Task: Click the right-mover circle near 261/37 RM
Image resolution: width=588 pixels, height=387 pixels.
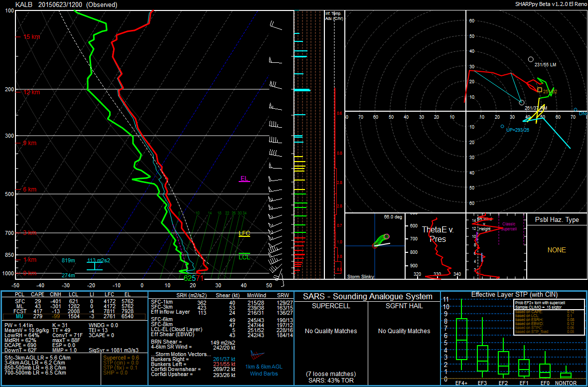Action: coord(521,102)
